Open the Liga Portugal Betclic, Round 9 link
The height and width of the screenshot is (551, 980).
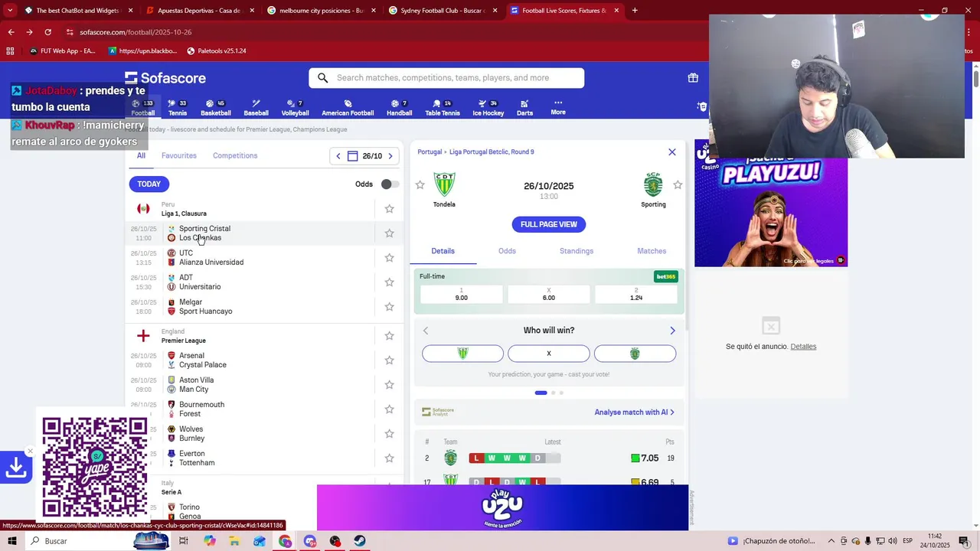[x=492, y=152]
